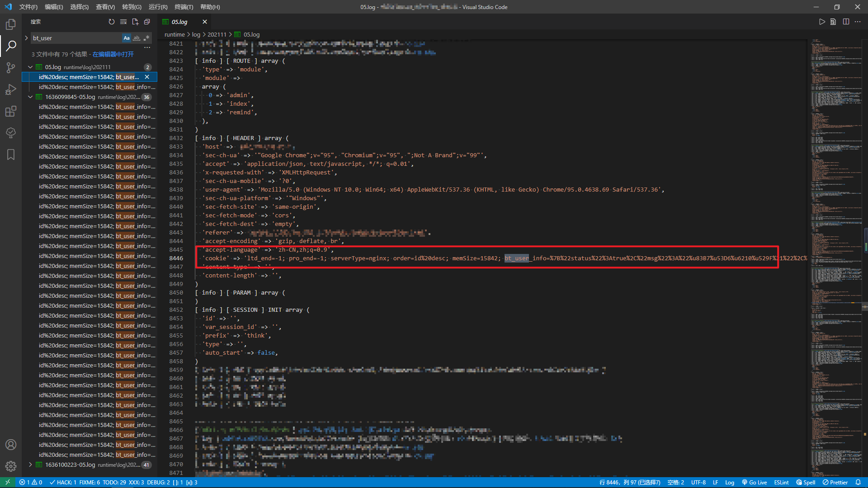
Task: Click in the bt_user search input field
Action: point(76,38)
